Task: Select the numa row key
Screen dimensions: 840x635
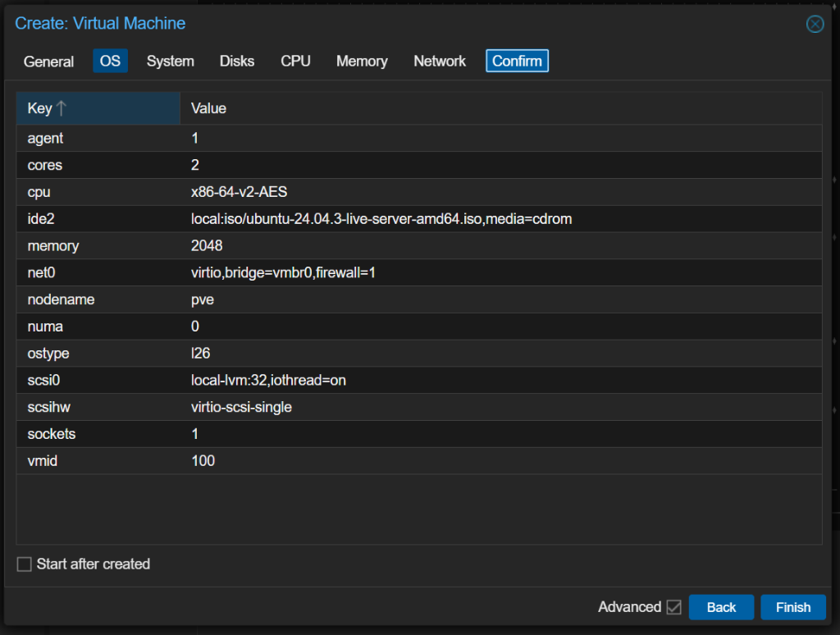Action: pyautogui.click(x=45, y=327)
